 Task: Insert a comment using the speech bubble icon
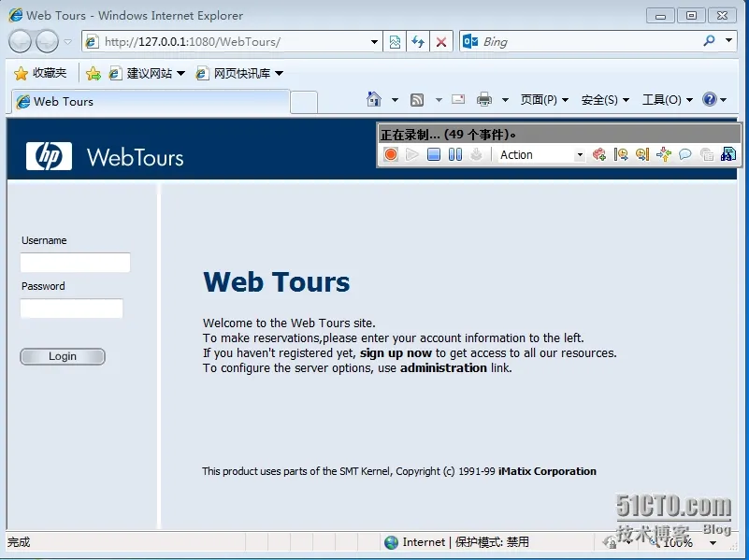(685, 154)
